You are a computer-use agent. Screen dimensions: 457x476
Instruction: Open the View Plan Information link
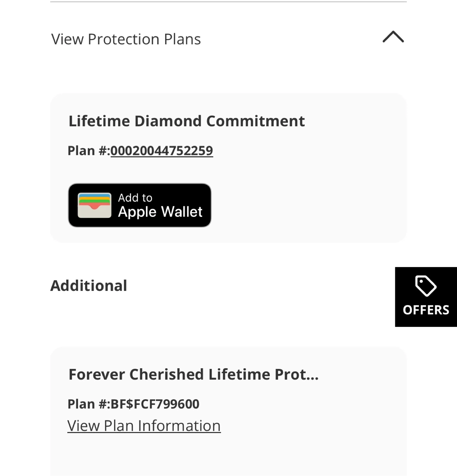click(144, 426)
